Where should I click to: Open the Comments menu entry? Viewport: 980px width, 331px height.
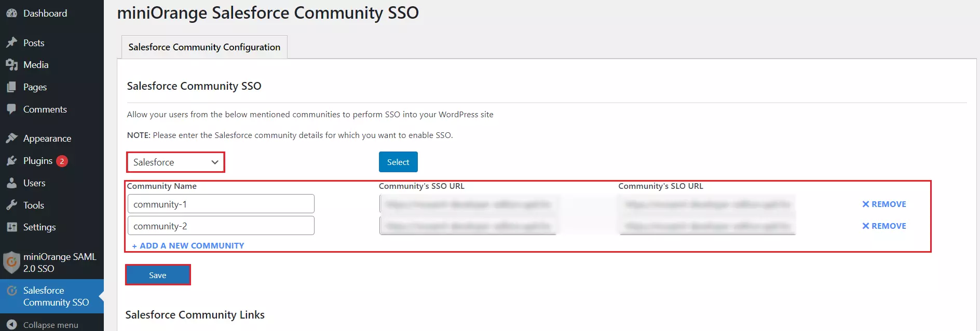[52, 109]
